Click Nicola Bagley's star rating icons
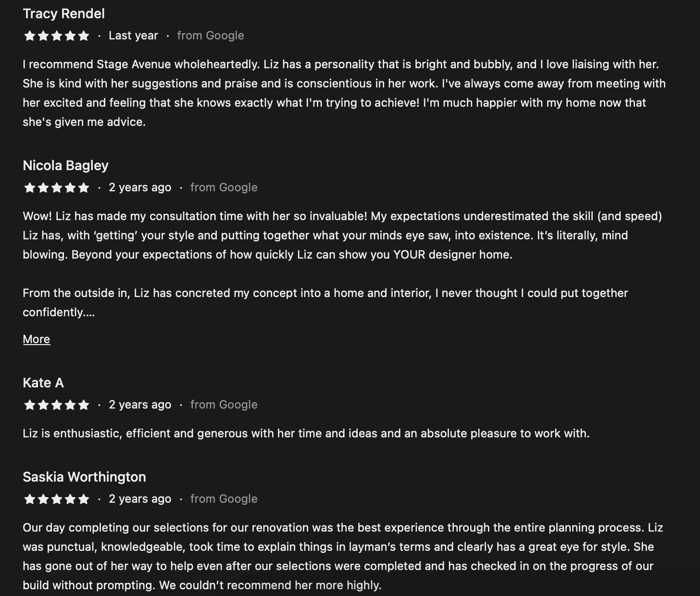The height and width of the screenshot is (596, 700). [x=57, y=188]
